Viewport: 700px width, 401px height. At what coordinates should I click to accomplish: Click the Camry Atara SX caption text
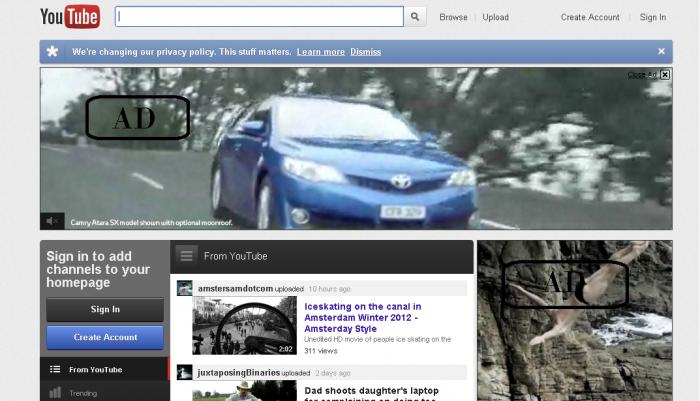tap(151, 222)
